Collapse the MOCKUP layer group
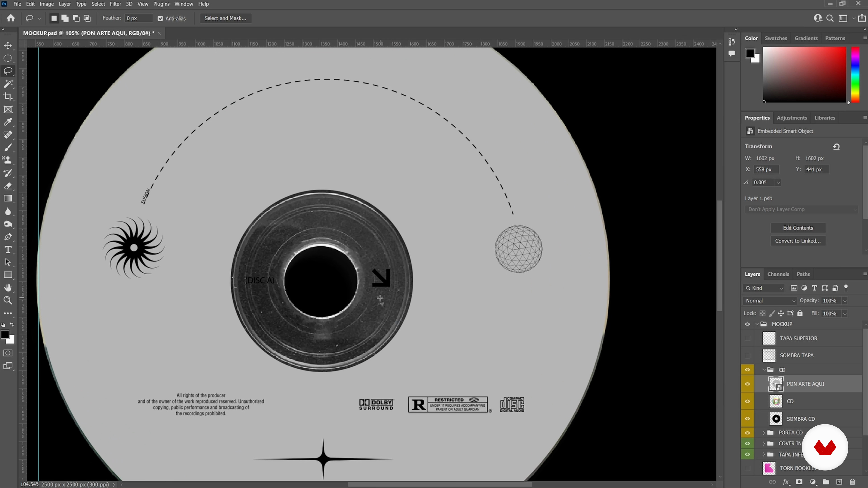 point(757,324)
